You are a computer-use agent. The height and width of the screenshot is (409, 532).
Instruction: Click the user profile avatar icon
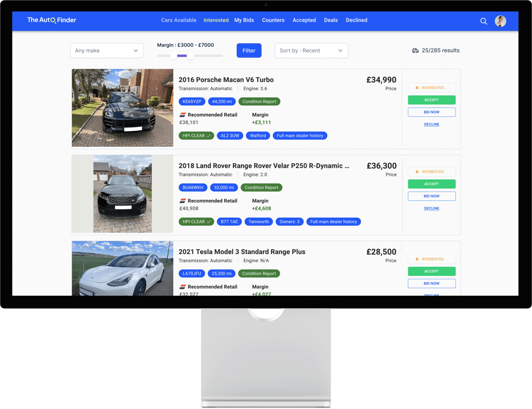pyautogui.click(x=501, y=20)
